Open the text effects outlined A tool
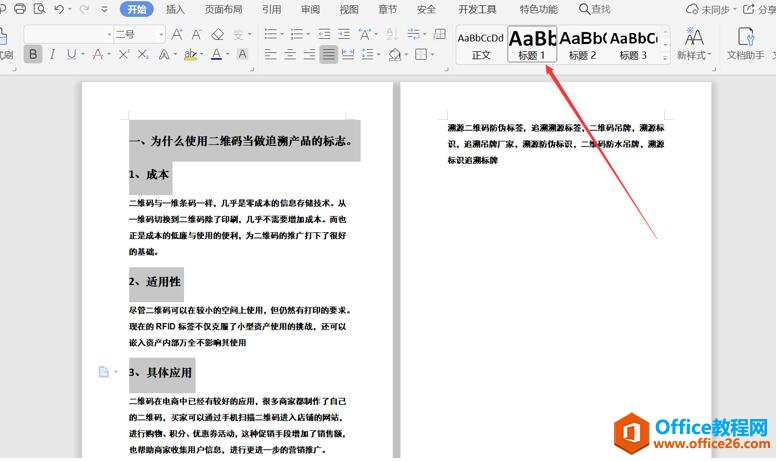Image resolution: width=777 pixels, height=461 pixels. point(164,54)
